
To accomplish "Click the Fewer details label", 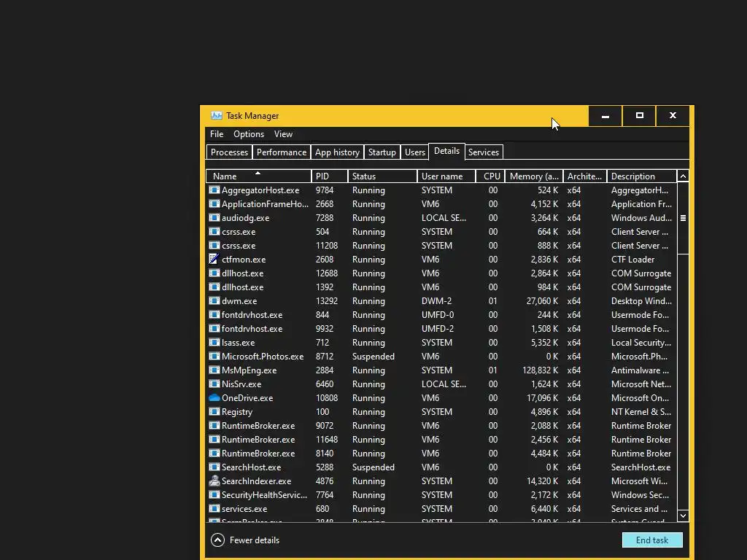I will pyautogui.click(x=255, y=540).
